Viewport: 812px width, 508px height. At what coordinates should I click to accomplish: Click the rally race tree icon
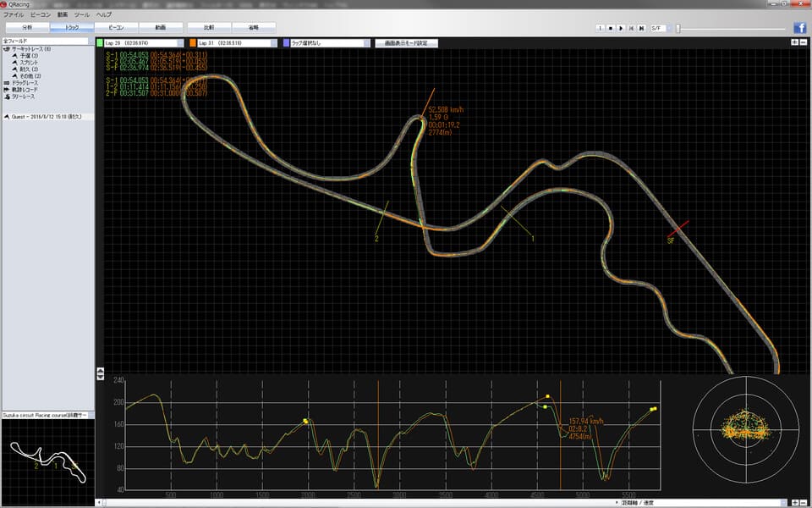[7, 97]
